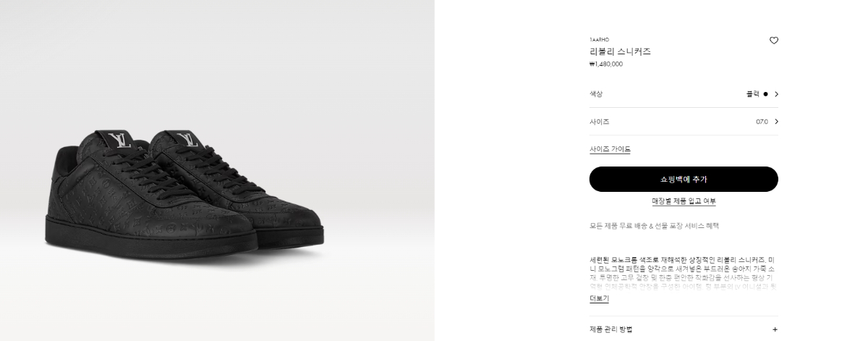Open color options via 색상 chevron arrow

click(x=776, y=94)
